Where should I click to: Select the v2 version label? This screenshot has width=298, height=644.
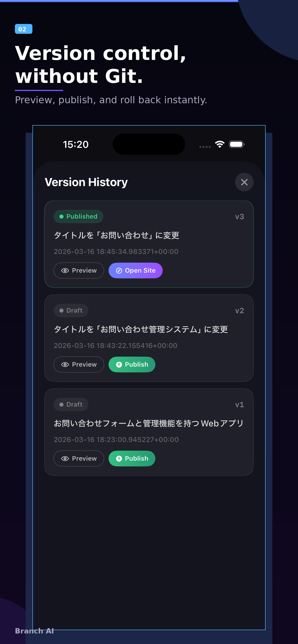[239, 310]
